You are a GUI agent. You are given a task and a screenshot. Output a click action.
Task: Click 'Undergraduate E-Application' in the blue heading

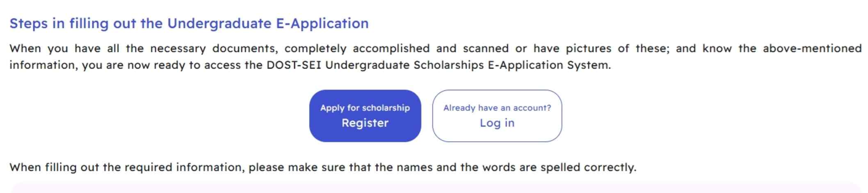pyautogui.click(x=268, y=23)
